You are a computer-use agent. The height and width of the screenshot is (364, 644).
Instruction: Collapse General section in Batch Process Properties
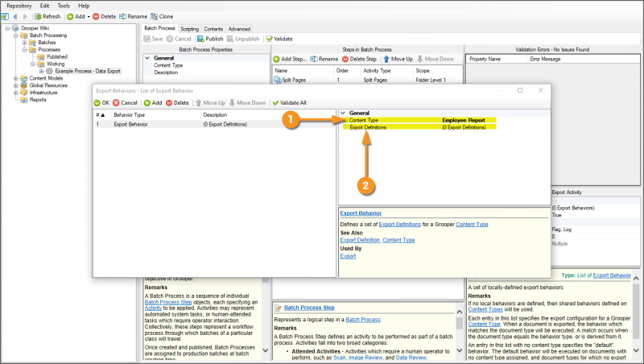click(x=147, y=58)
